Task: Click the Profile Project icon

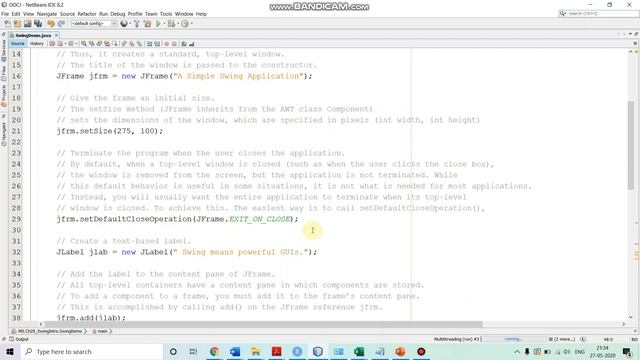Action: click(185, 24)
